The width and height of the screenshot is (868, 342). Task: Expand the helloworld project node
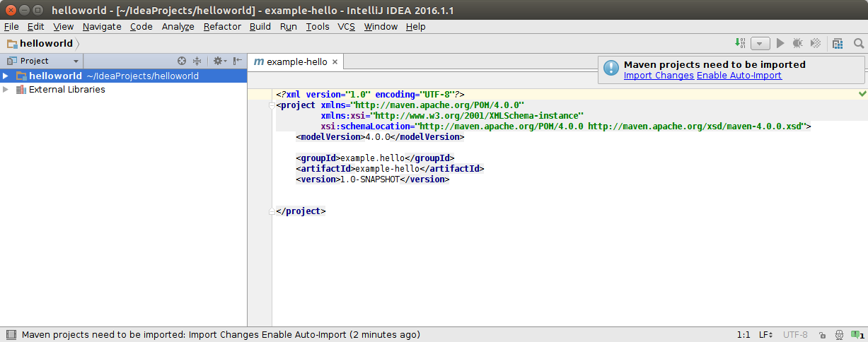[6, 76]
